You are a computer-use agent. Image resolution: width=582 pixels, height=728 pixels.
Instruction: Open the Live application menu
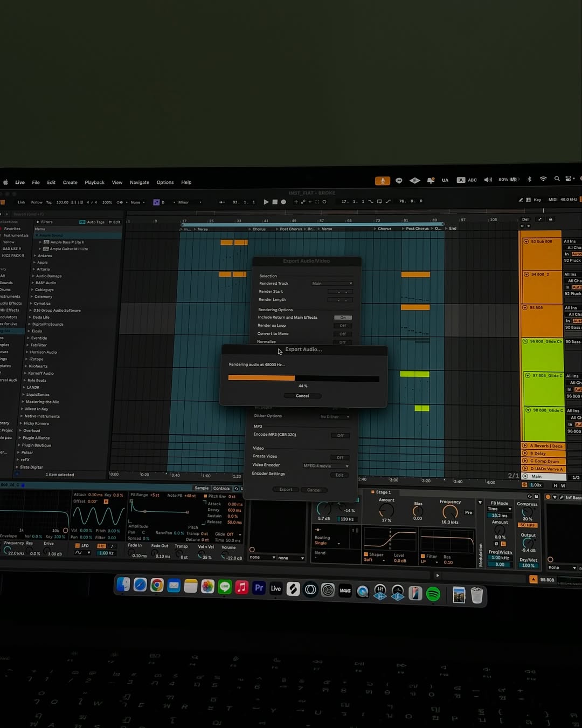[20, 182]
